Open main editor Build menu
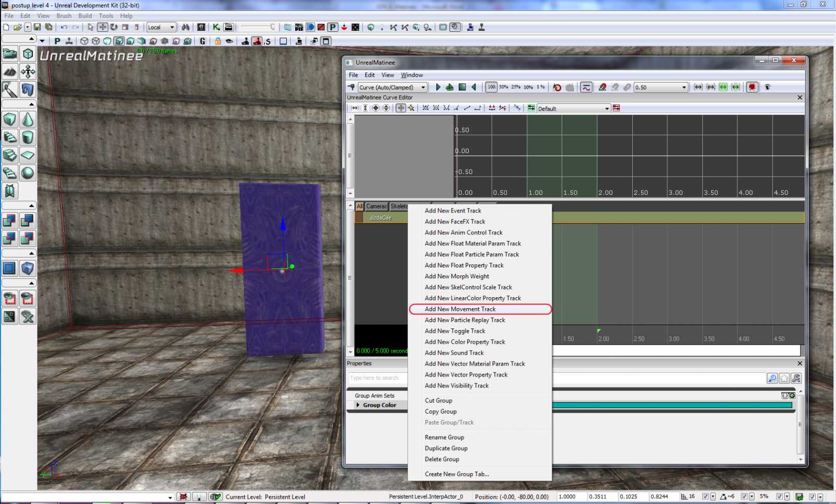Image resolution: width=836 pixels, height=504 pixels. pyautogui.click(x=85, y=16)
